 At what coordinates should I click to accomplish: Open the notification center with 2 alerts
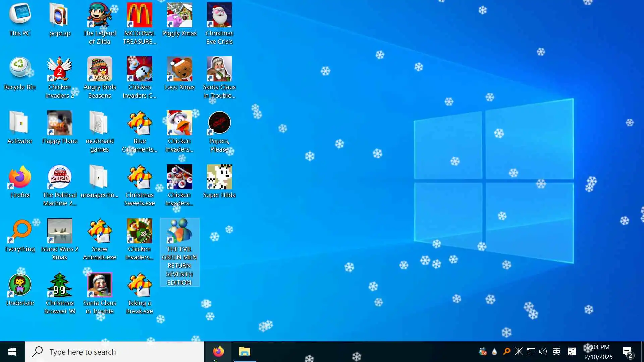627,352
